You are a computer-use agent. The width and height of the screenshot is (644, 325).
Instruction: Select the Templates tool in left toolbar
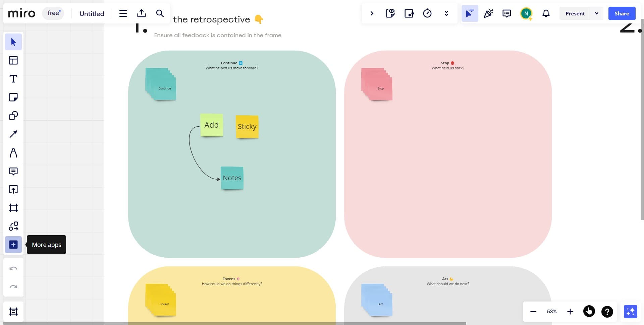click(13, 60)
